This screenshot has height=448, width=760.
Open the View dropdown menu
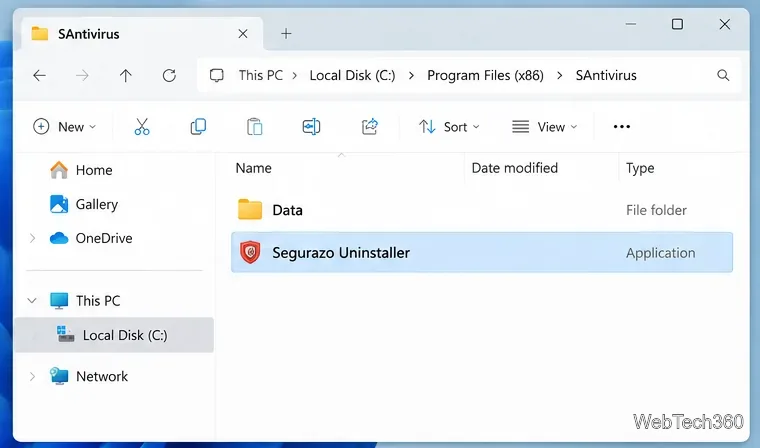[545, 127]
